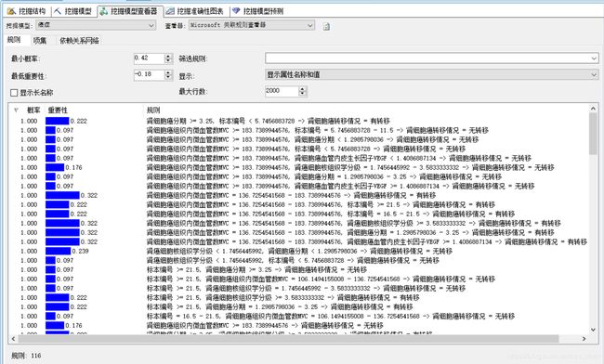Click the 规则: 116 status text

(x=26, y=355)
